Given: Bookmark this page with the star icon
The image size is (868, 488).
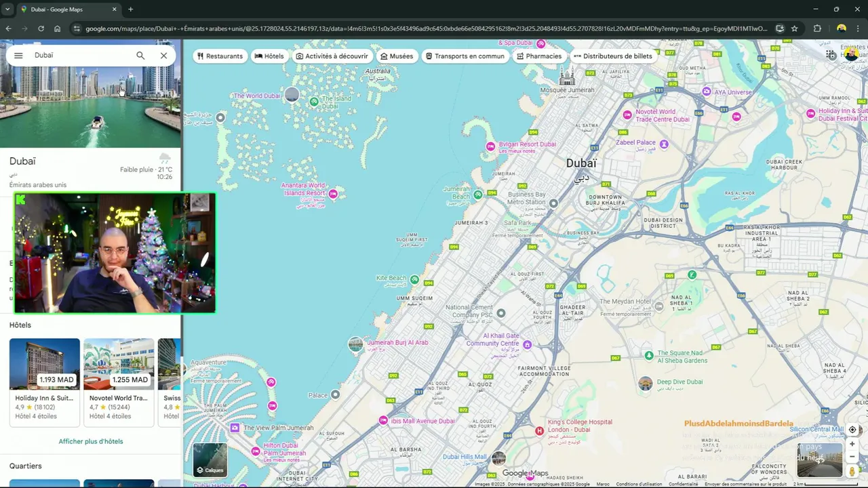Looking at the screenshot, I should coord(794,28).
